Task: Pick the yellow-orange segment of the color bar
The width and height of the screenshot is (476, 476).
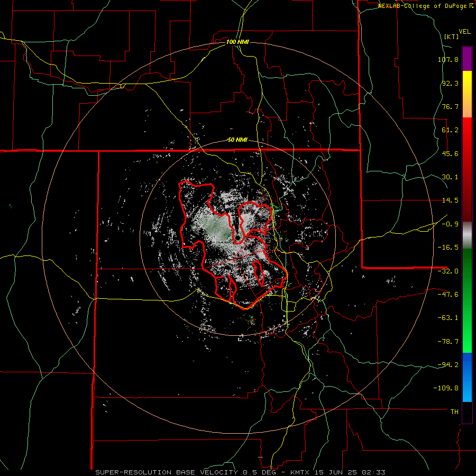Action: (x=467, y=94)
